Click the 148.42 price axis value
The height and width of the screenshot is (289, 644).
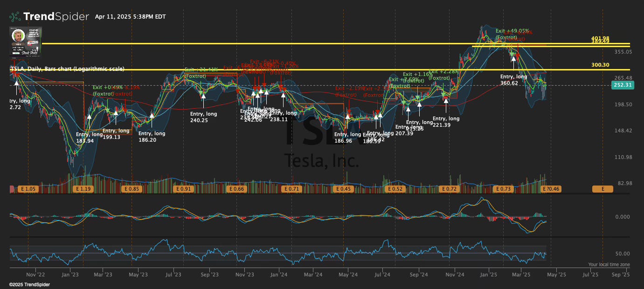point(623,131)
